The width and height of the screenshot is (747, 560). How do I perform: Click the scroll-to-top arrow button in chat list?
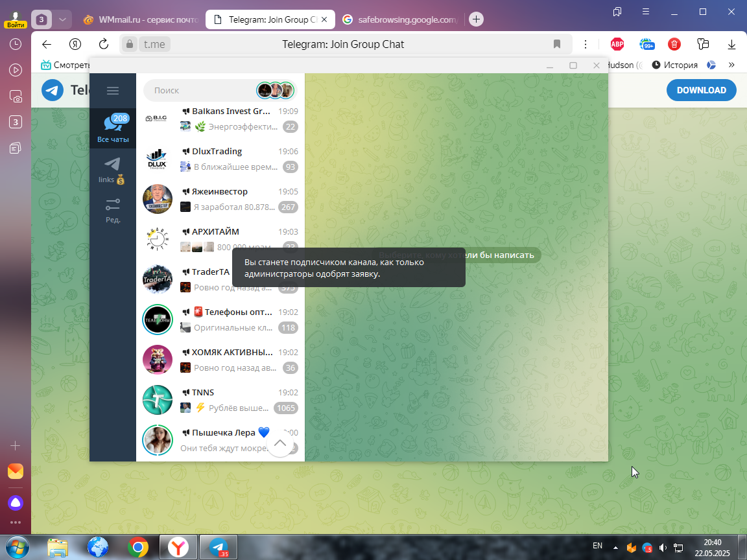coord(280,443)
